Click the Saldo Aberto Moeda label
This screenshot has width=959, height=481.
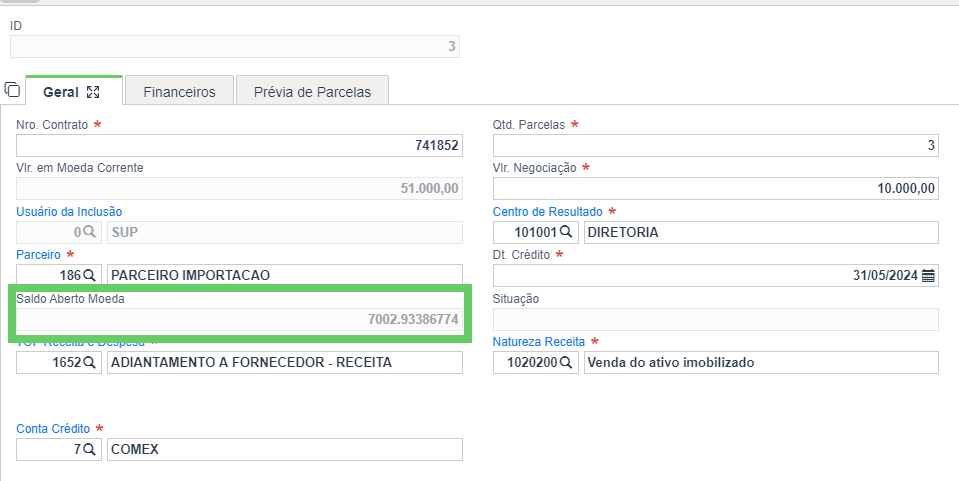[70, 299]
